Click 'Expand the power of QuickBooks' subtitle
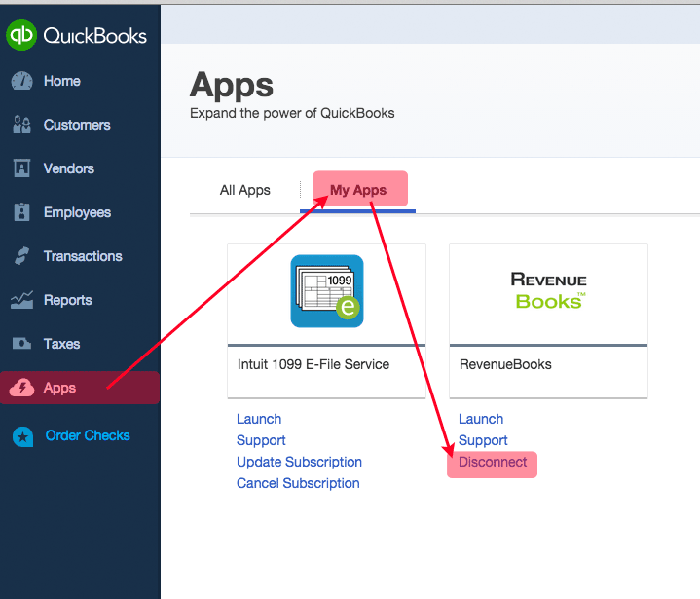 point(292,113)
